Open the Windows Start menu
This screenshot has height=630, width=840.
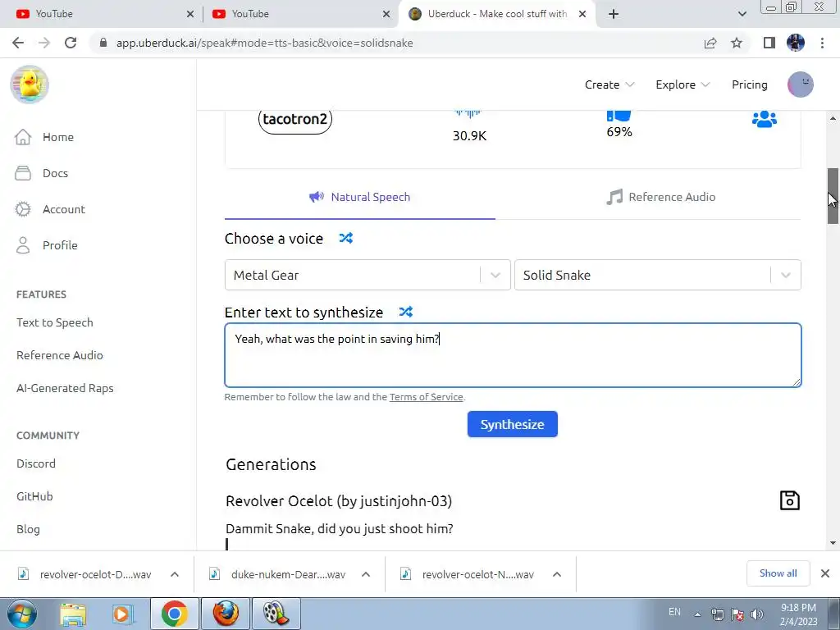coord(22,614)
